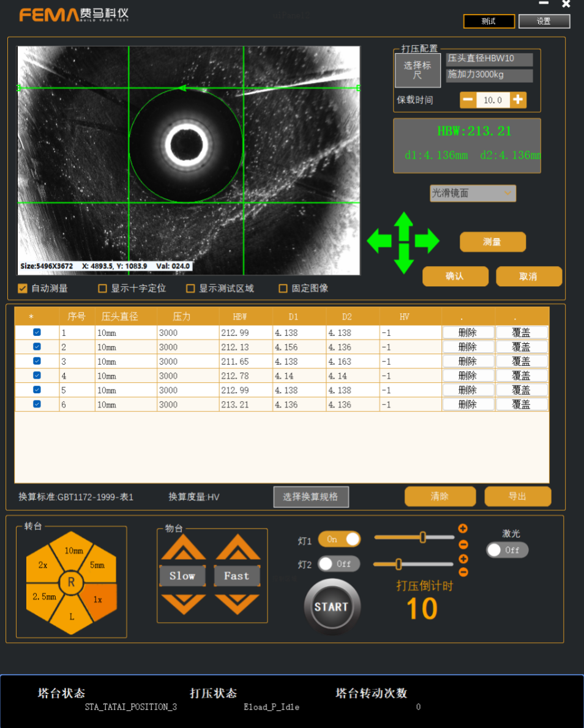
Task: Click the Slow stage up arrow
Action: 182,548
